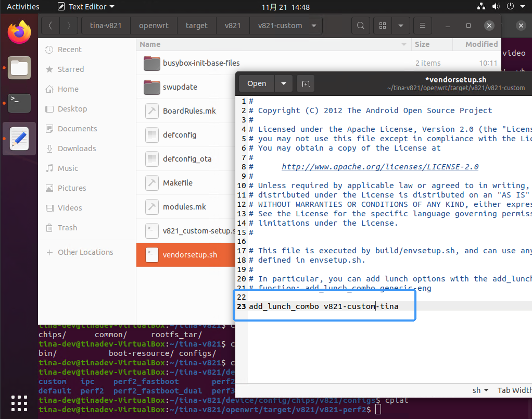Sort files by the Name column header
Image resolution: width=532 pixels, height=419 pixels.
pos(150,44)
